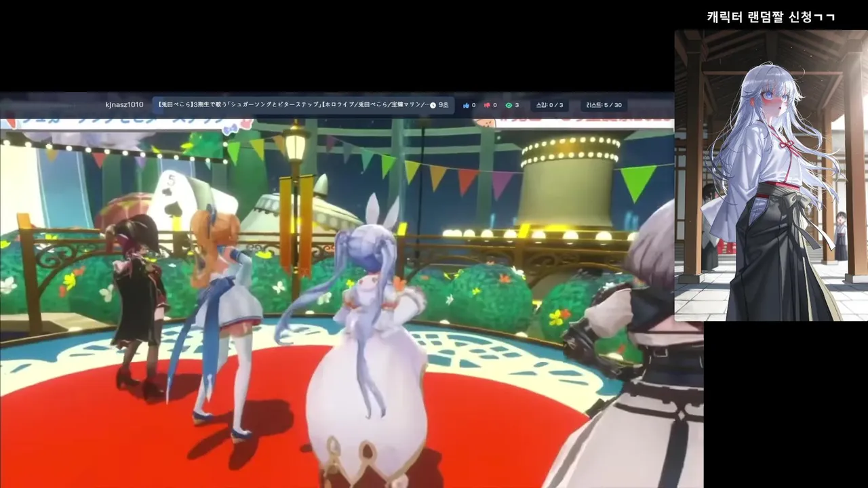The image size is (868, 488).
Task: Click the song title bar with Japanese text
Action: [303, 105]
